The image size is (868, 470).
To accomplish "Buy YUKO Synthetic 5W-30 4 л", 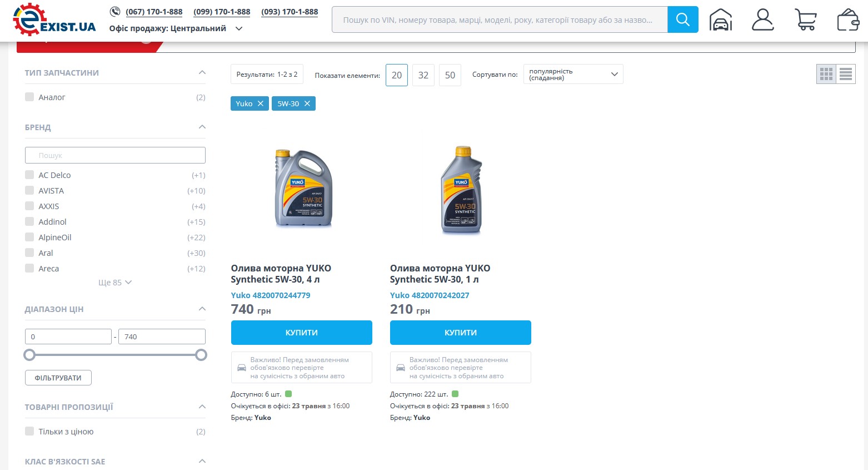I will (x=302, y=333).
